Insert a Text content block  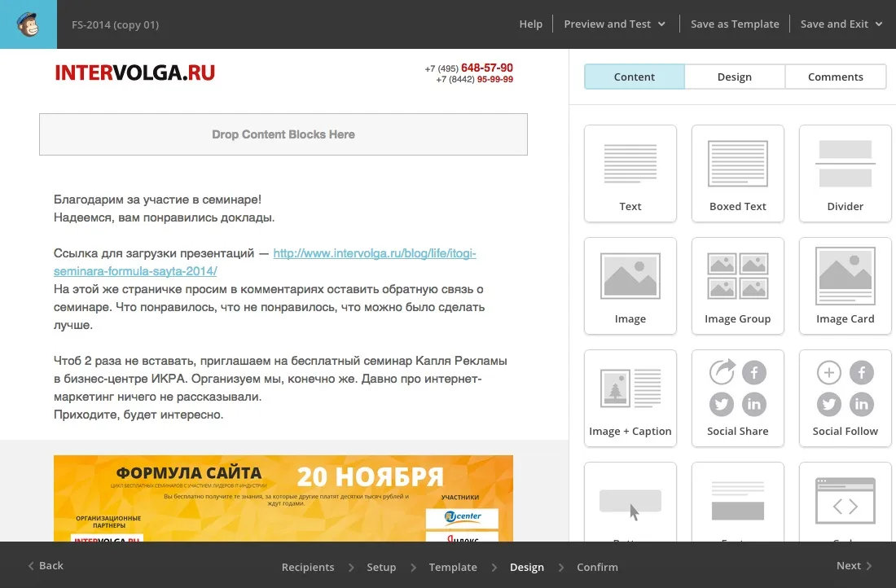click(x=630, y=173)
